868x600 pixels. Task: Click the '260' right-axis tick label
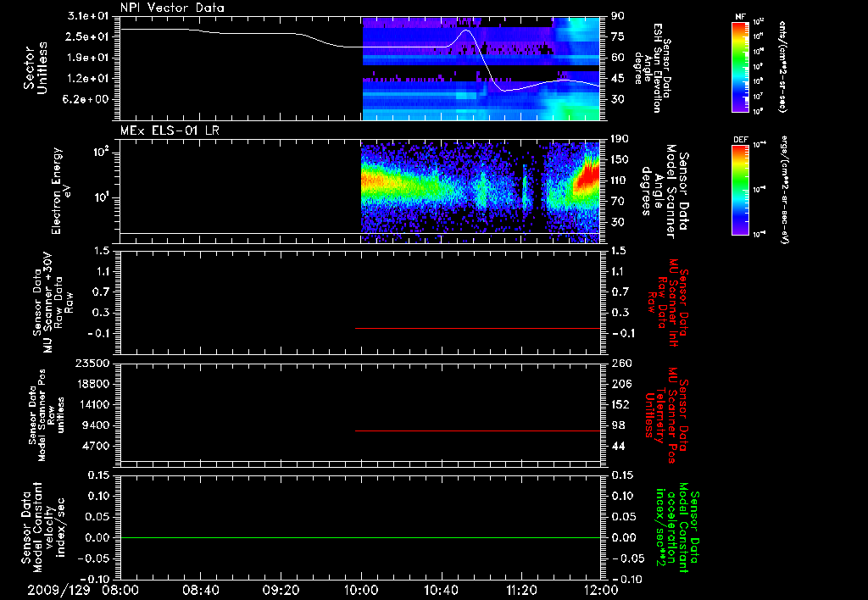620,363
